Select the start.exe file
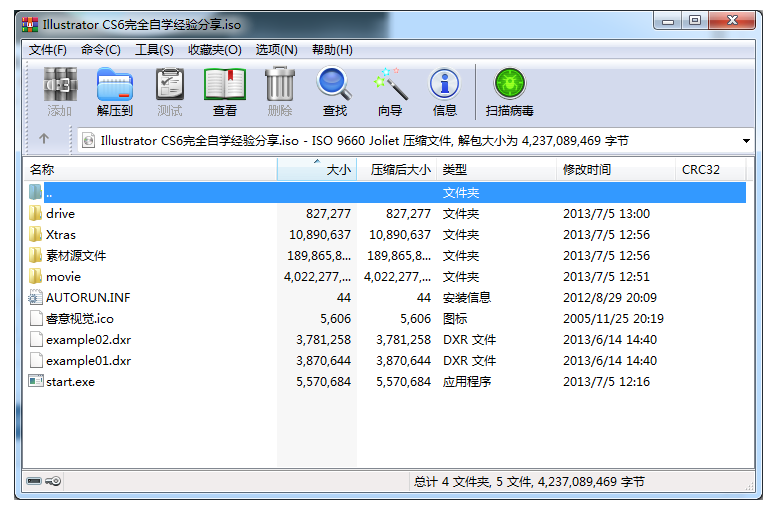This screenshot has width=777, height=517. (x=69, y=382)
